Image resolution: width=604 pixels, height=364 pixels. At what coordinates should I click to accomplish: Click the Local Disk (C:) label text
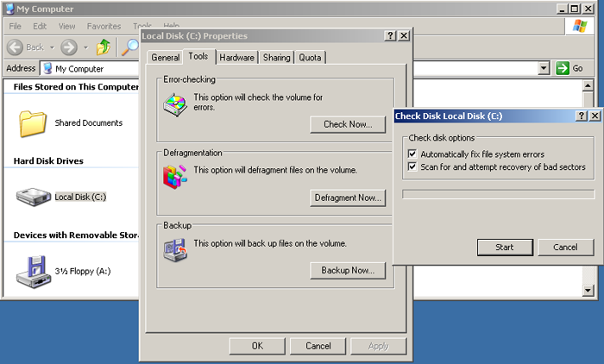point(80,197)
